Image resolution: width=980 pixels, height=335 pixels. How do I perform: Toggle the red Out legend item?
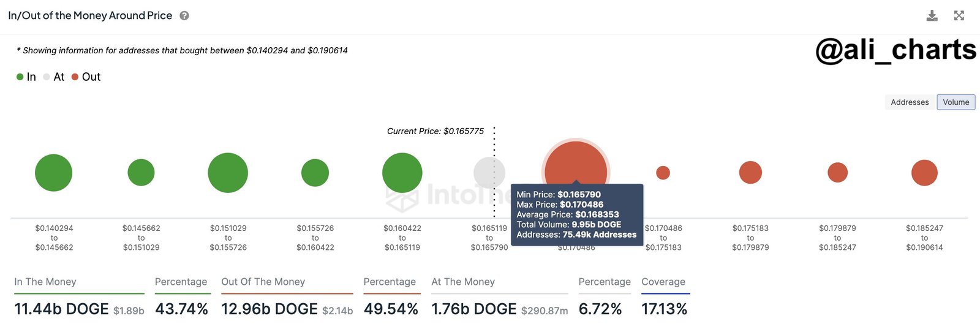86,77
